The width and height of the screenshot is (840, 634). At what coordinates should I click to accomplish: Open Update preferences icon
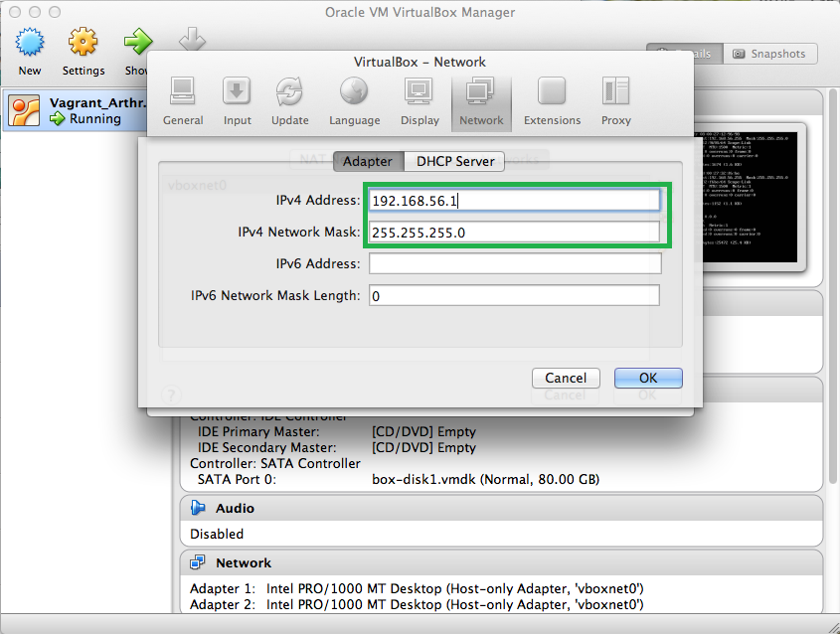click(x=290, y=91)
